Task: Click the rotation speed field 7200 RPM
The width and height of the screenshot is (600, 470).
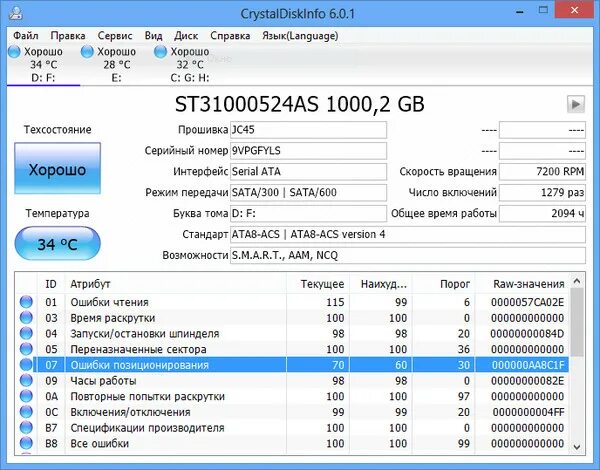Action: [542, 171]
